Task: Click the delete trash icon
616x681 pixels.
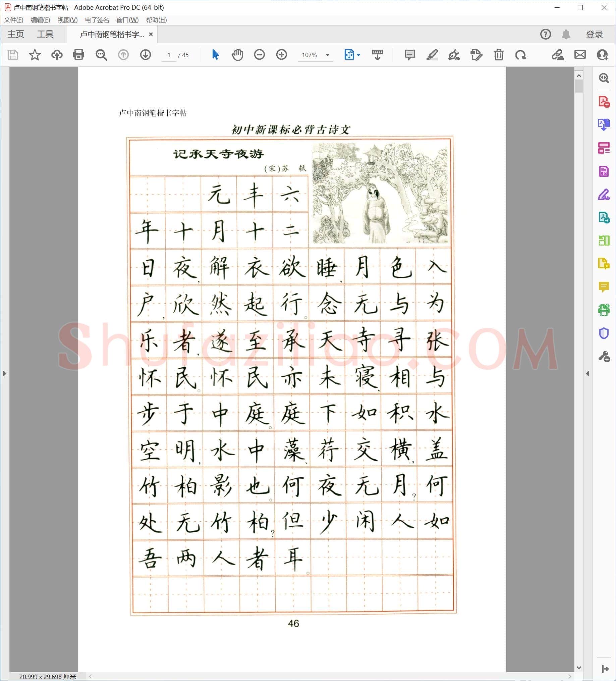Action: coord(499,55)
